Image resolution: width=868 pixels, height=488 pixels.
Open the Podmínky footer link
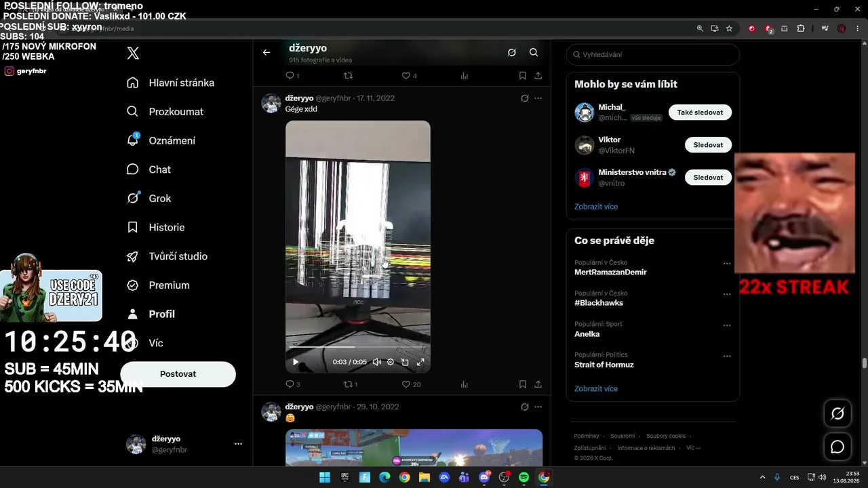pos(587,436)
